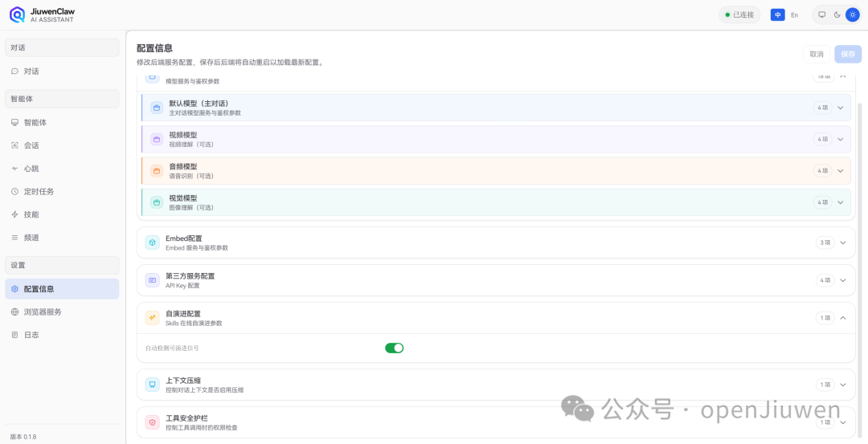
Task: Expand 第三方服务配置 section chevron
Action: (x=843, y=280)
